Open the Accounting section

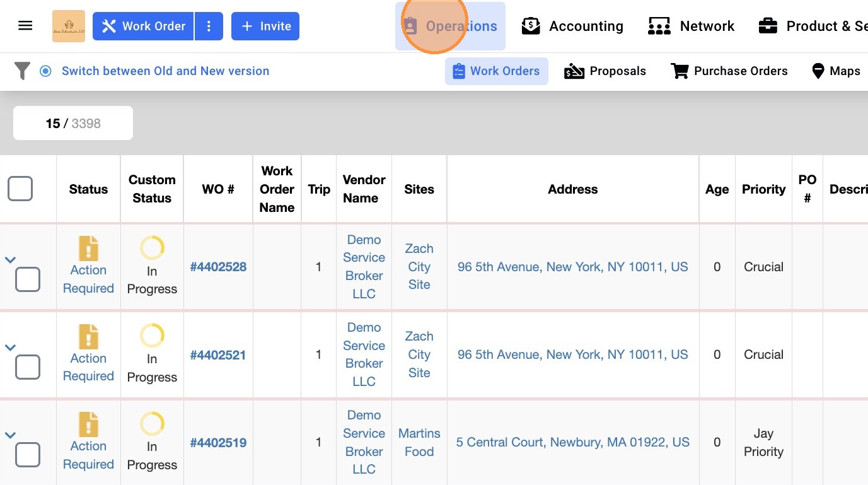point(572,26)
